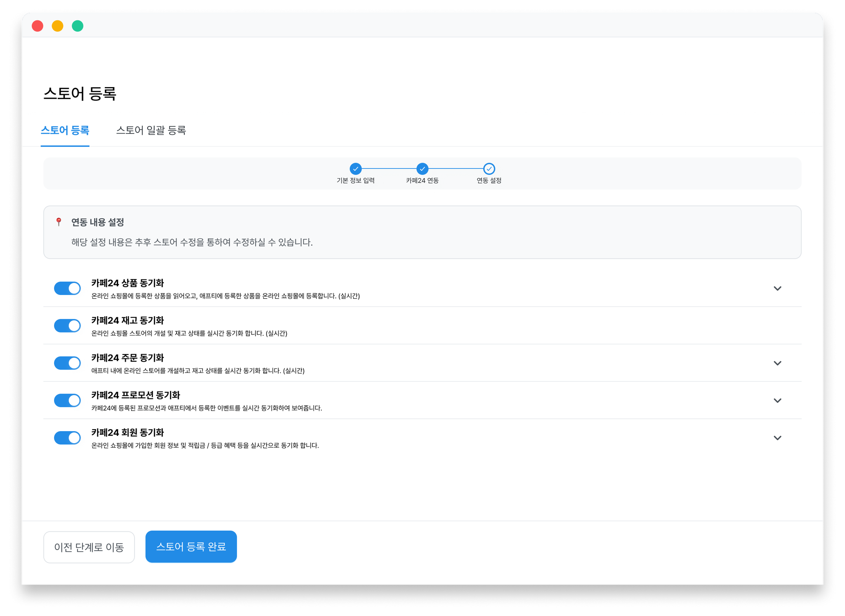
Task: Select the 기본 정보 입력 step check icon
Action: (x=356, y=169)
